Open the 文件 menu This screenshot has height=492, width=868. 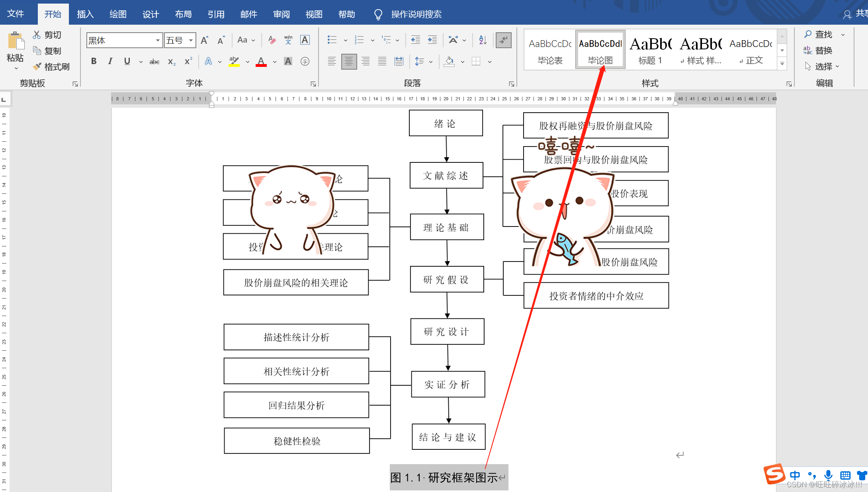point(16,14)
